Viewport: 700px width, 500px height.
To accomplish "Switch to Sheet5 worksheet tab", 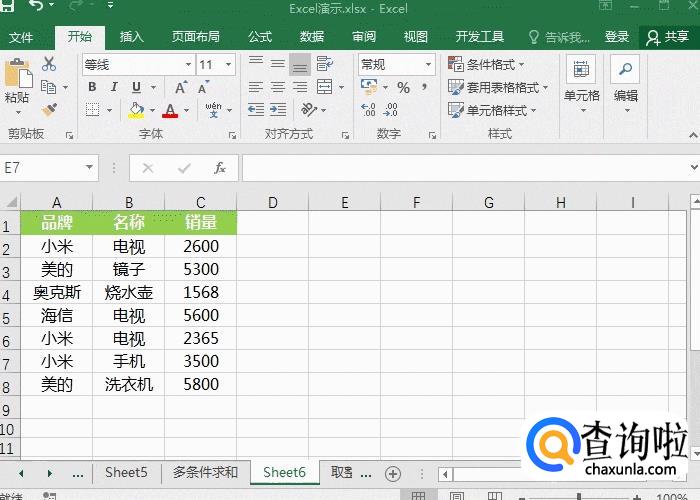I will tap(126, 472).
